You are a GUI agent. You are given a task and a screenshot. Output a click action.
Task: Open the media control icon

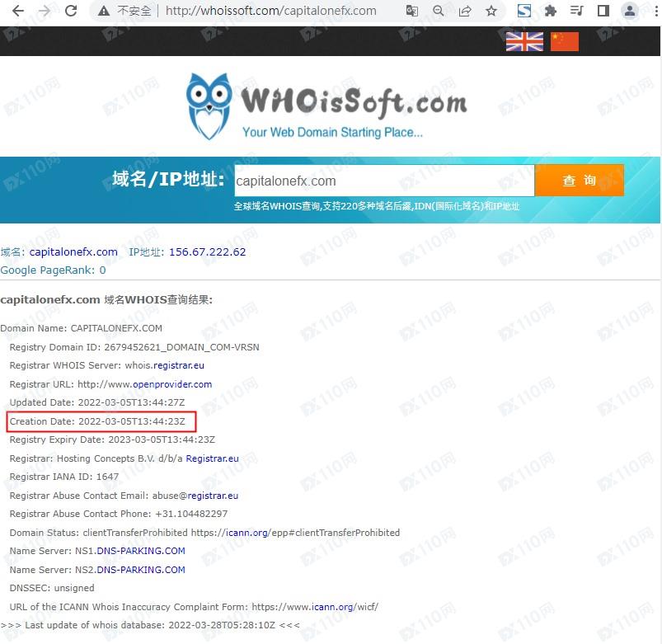click(x=576, y=11)
